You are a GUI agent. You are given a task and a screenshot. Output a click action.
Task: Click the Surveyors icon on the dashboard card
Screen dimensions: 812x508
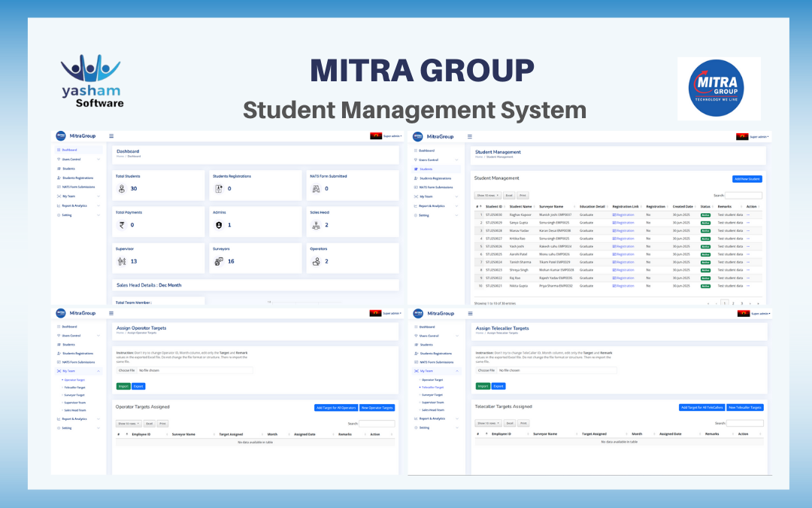pos(218,260)
